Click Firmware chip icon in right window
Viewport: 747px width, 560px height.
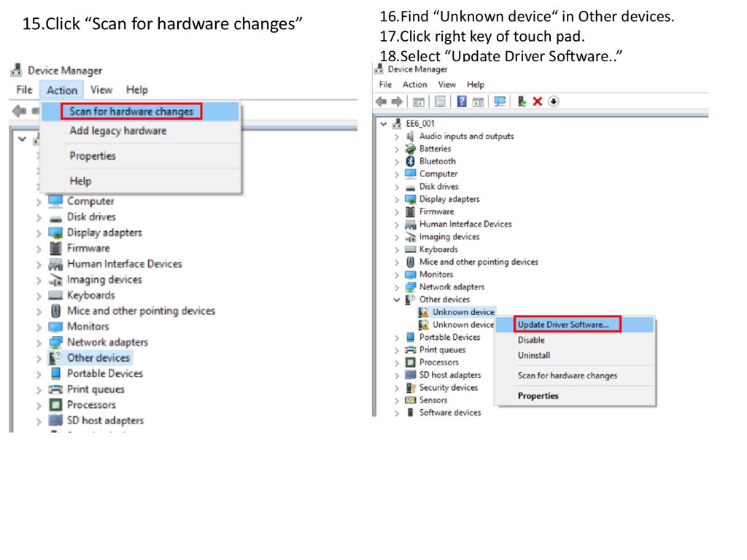410,211
